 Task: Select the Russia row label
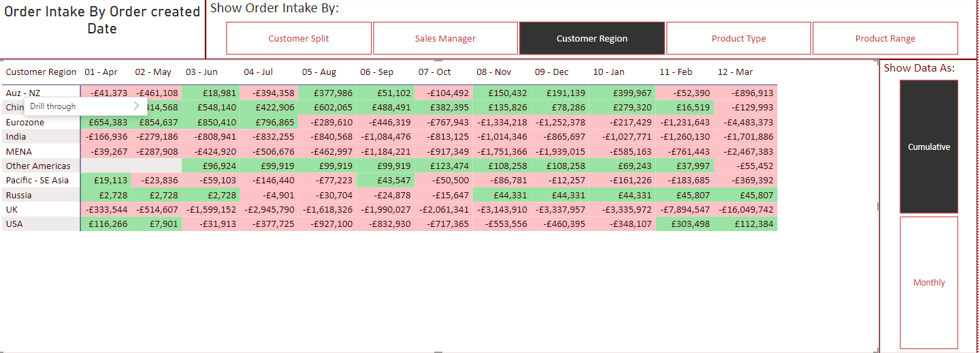18,196
